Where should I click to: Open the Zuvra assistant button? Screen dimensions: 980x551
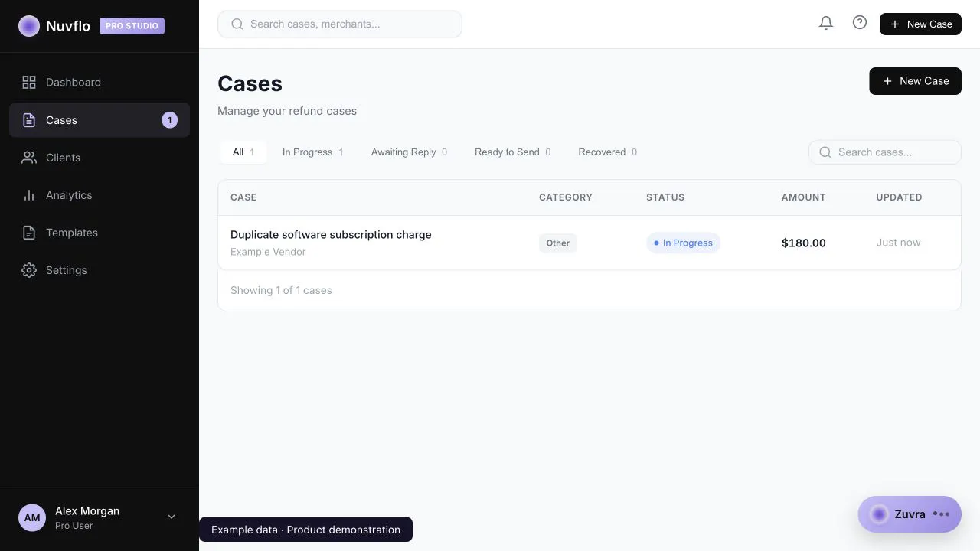[910, 514]
